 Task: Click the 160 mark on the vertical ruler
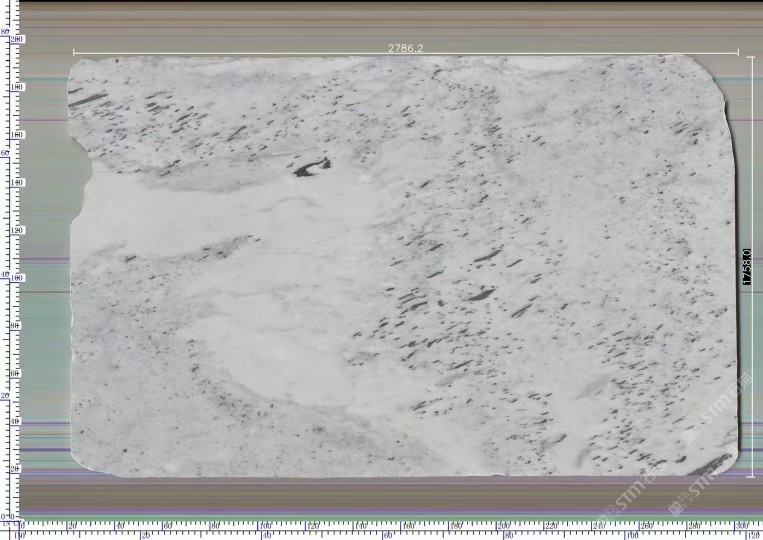coord(16,134)
